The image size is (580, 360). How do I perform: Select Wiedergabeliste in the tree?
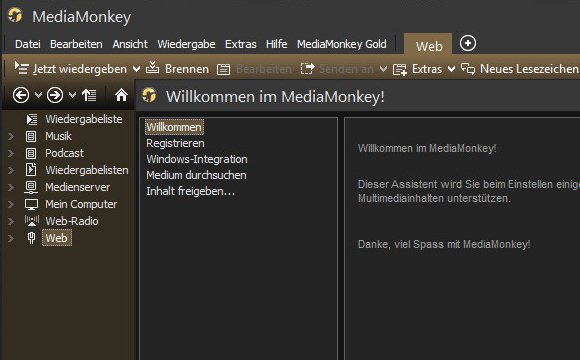pyautogui.click(x=84, y=119)
